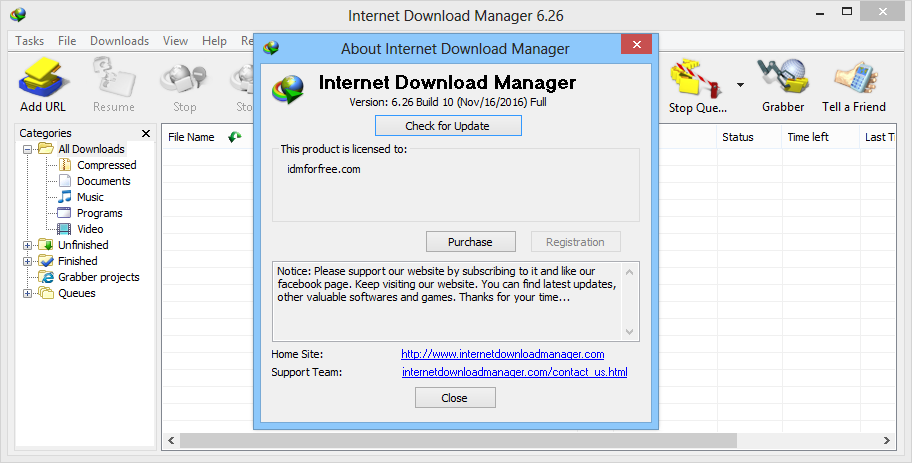Click the idmforfree.com license text
This screenshot has height=463, width=912.
tap(324, 169)
